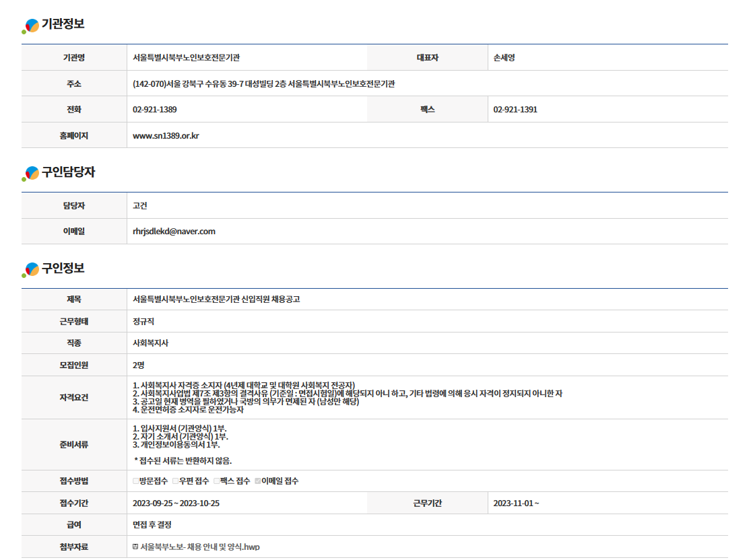Click the fax number 02-921-1391
The image size is (749, 560).
pyautogui.click(x=515, y=109)
